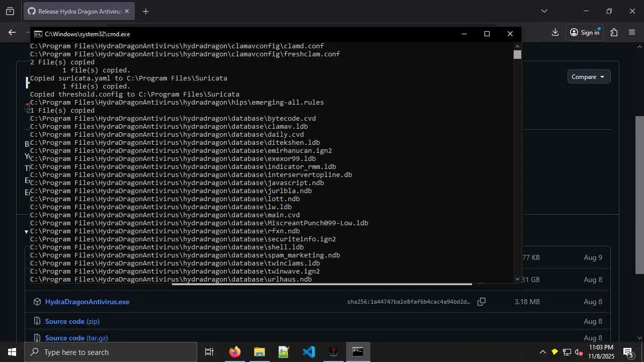Viewport: 644px width, 362px height.
Task: Click the exexor99.ldb path line
Action: click(x=173, y=159)
